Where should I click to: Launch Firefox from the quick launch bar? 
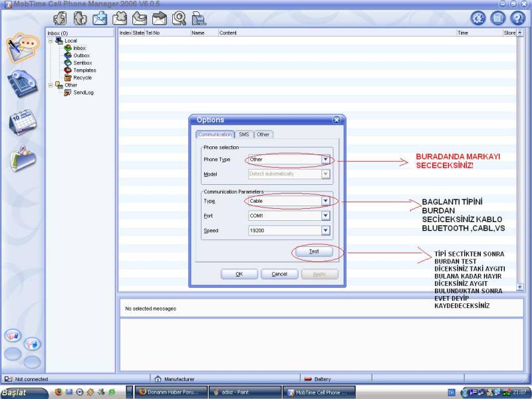(x=59, y=392)
